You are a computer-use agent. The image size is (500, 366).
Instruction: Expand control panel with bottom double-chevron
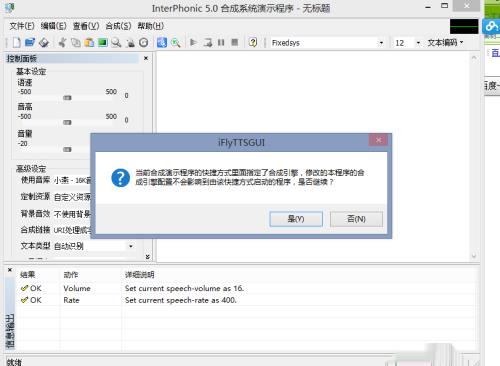(x=147, y=257)
